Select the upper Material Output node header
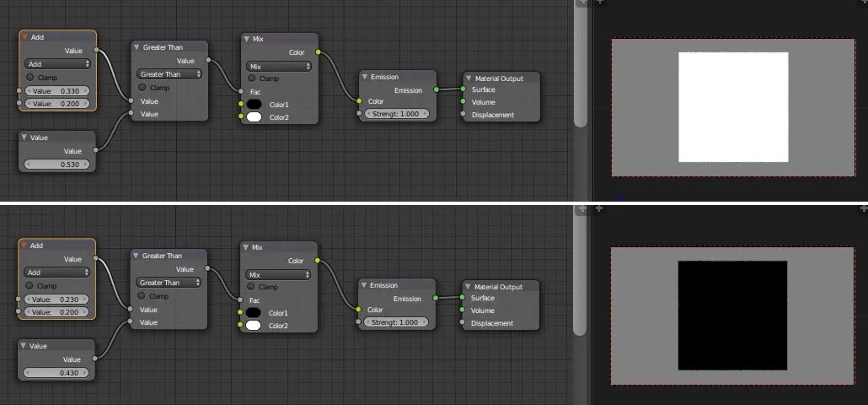The image size is (868, 405). [x=501, y=78]
